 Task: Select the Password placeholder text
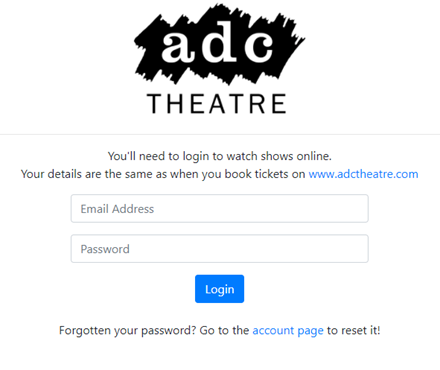point(105,249)
